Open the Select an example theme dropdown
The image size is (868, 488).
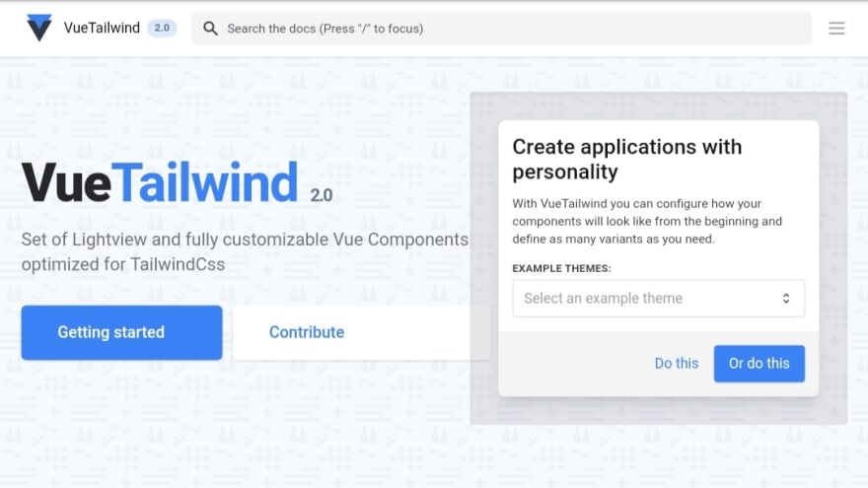pyautogui.click(x=658, y=298)
